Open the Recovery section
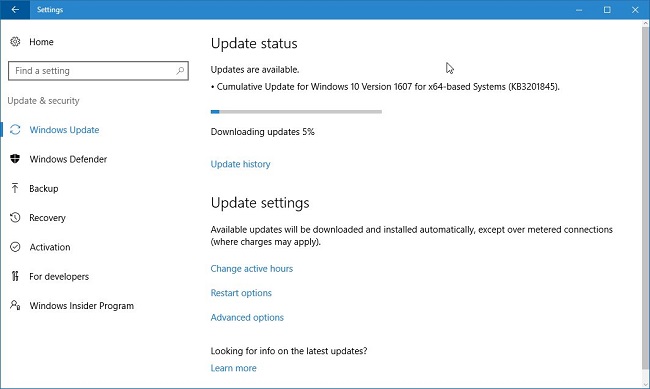 click(x=47, y=218)
